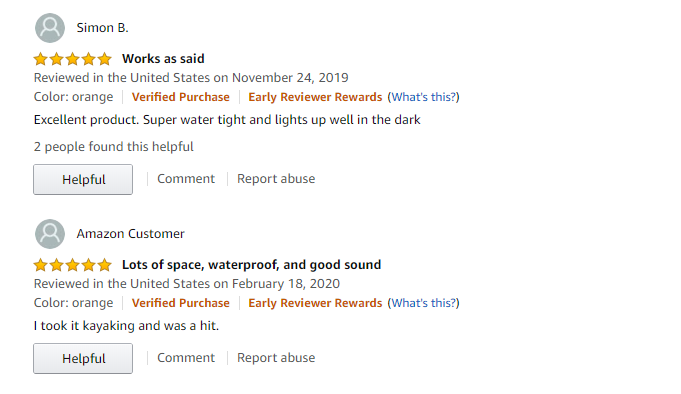Click the five-star rating on the kayaking review
This screenshot has width=681, height=394.
[x=73, y=265]
